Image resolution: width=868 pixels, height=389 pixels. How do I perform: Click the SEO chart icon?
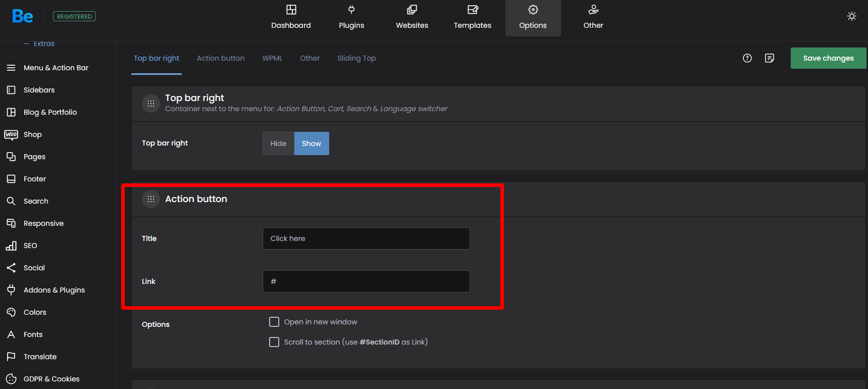point(11,246)
